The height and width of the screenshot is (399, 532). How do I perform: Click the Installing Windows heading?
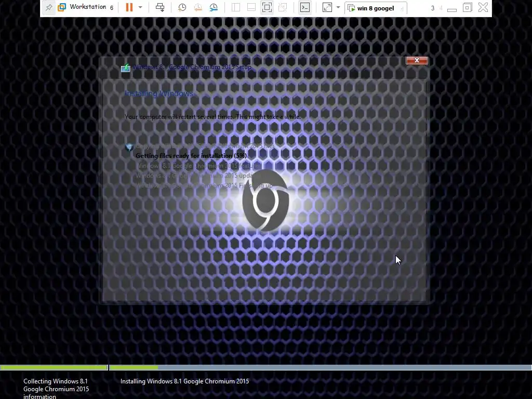coord(159,94)
